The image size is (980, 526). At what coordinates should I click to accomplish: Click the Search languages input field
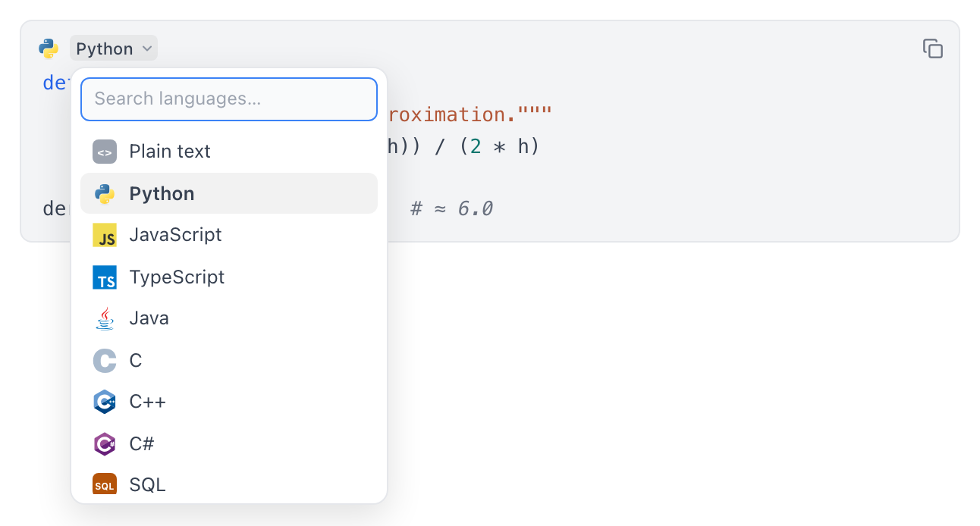[x=229, y=99]
